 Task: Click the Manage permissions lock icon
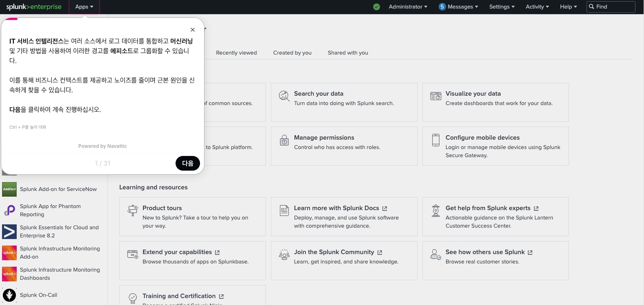[x=284, y=140]
